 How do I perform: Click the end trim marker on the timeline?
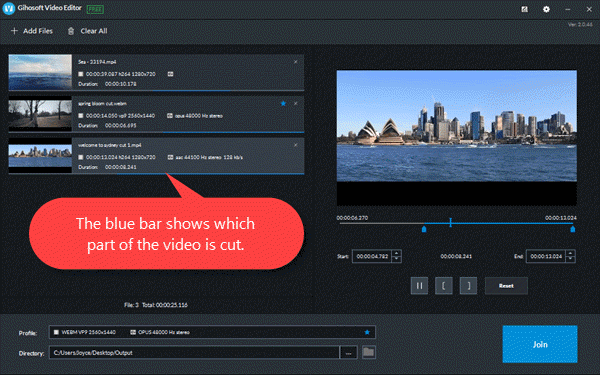pyautogui.click(x=572, y=229)
